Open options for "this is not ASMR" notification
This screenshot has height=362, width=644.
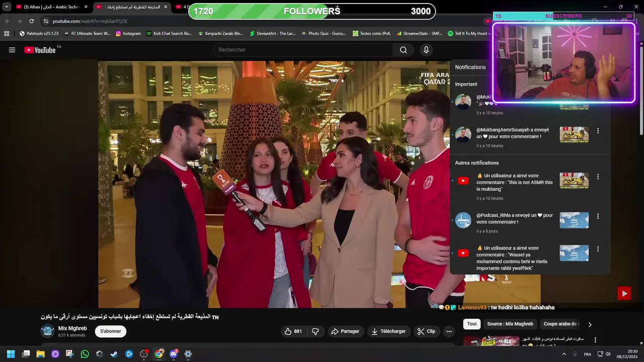tap(598, 177)
